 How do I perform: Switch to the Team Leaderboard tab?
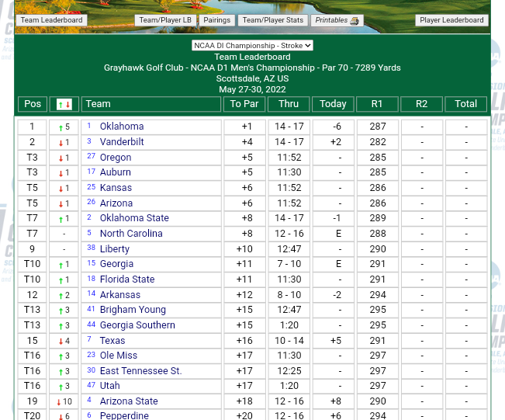pyautogui.click(x=51, y=20)
